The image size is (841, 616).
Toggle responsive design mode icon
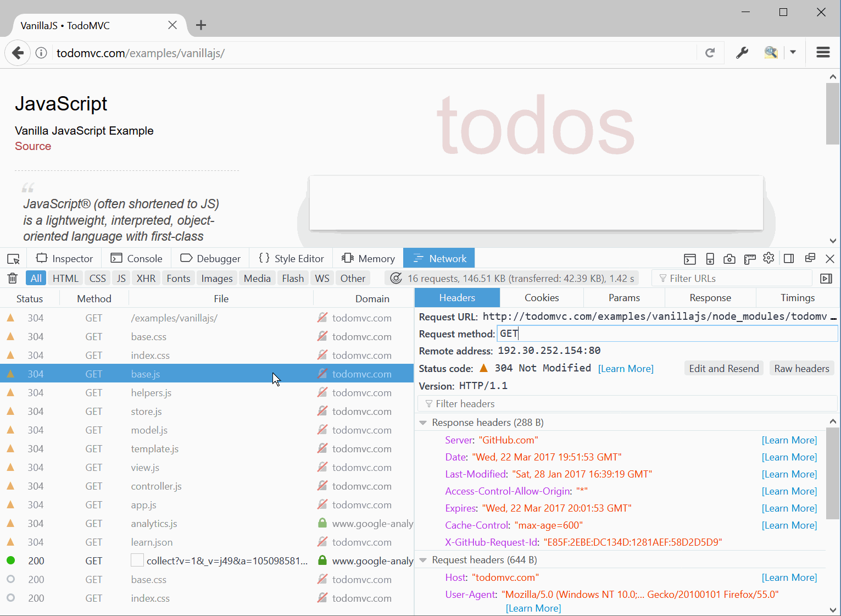click(710, 259)
